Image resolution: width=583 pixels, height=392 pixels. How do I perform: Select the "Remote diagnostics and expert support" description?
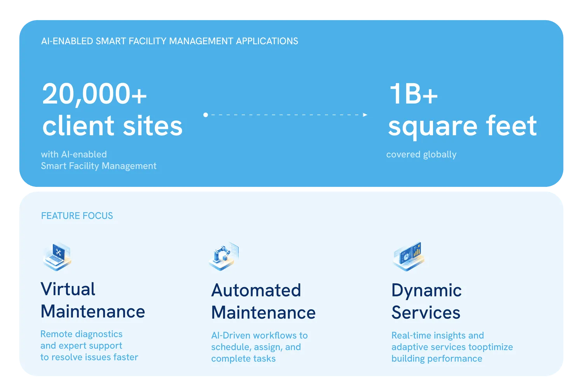[89, 346]
